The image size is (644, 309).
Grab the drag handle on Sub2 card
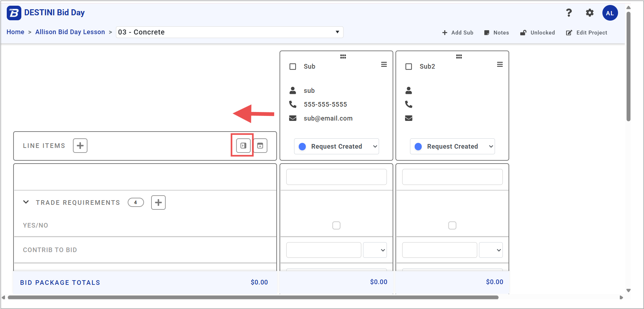point(459,57)
